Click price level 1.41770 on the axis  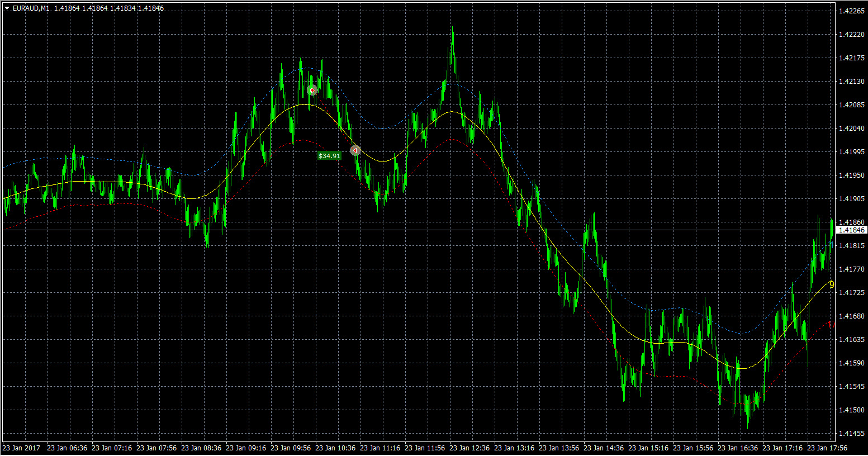[x=852, y=269]
